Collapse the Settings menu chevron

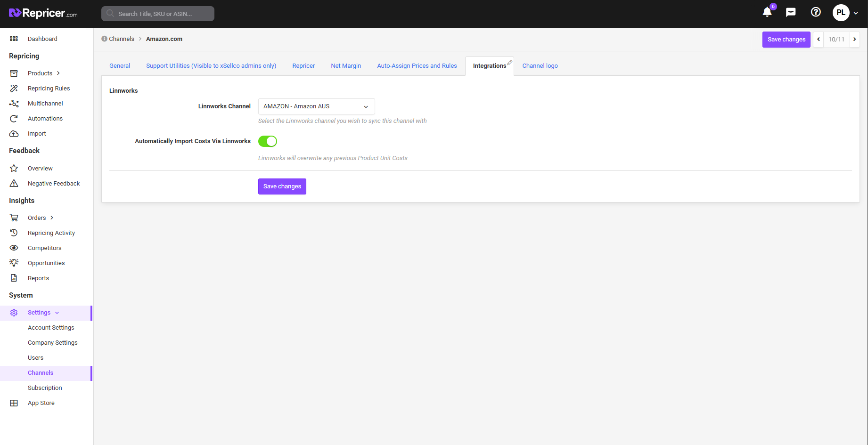pyautogui.click(x=57, y=313)
